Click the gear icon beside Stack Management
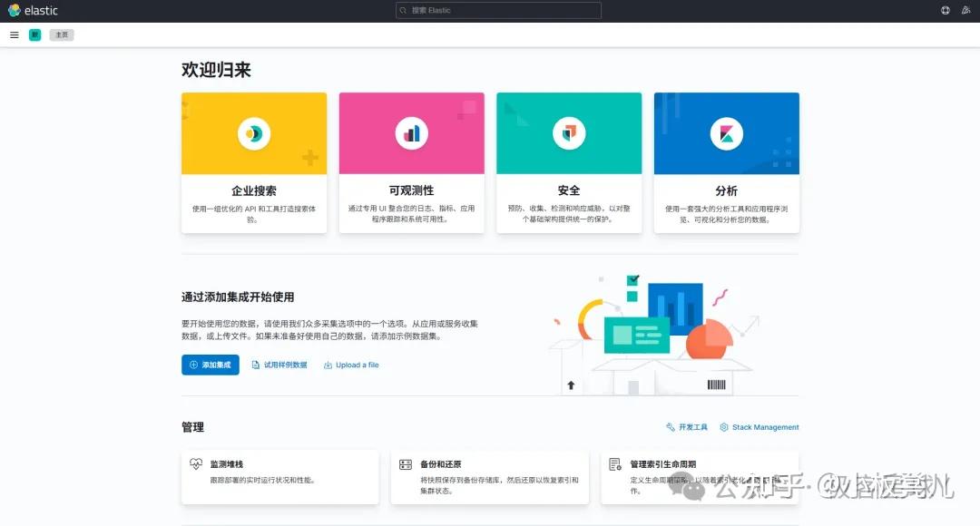 (722, 426)
